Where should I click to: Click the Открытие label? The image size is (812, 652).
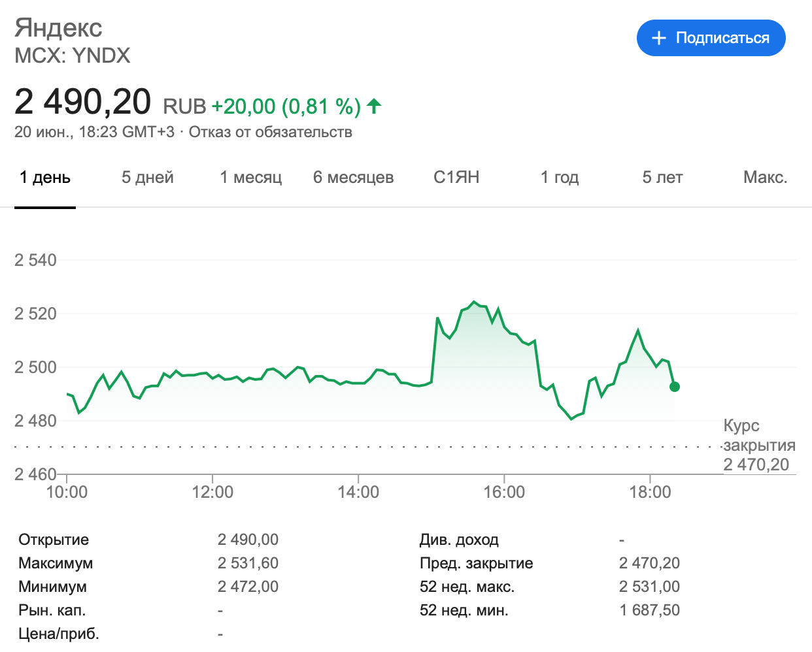pyautogui.click(x=54, y=540)
